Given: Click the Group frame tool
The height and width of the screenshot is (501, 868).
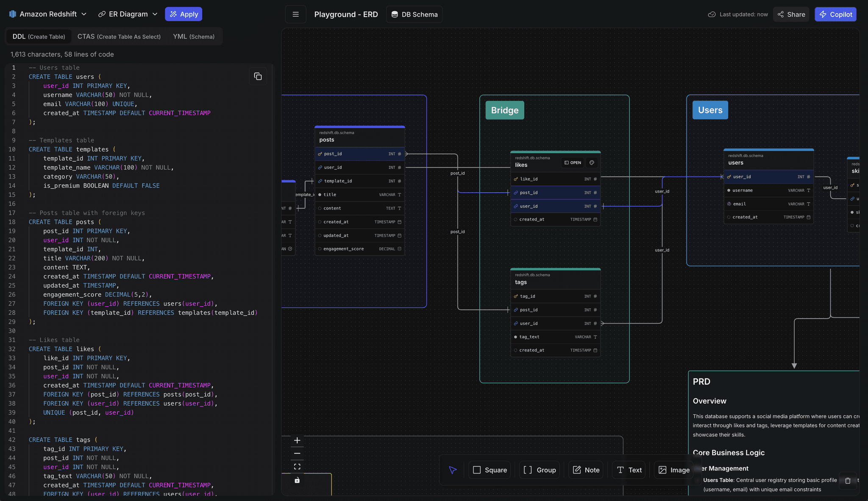Looking at the screenshot, I should (539, 470).
